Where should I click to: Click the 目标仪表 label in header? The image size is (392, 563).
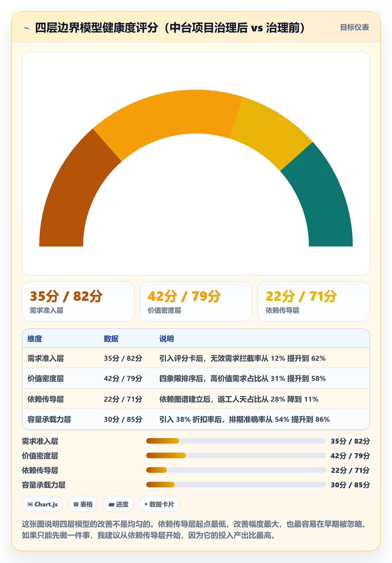354,27
